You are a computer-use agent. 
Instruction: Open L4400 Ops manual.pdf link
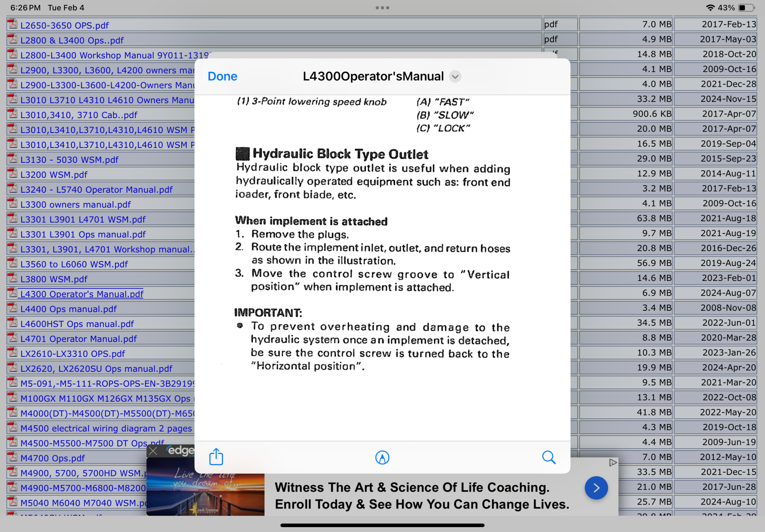(68, 309)
